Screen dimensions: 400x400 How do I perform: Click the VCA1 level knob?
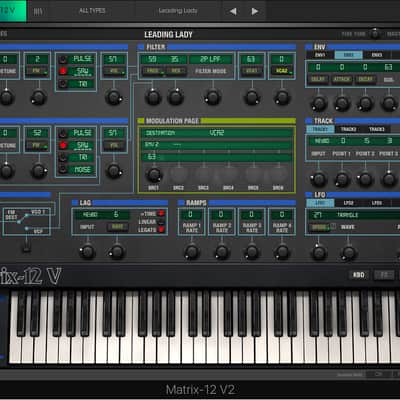coord(252,97)
